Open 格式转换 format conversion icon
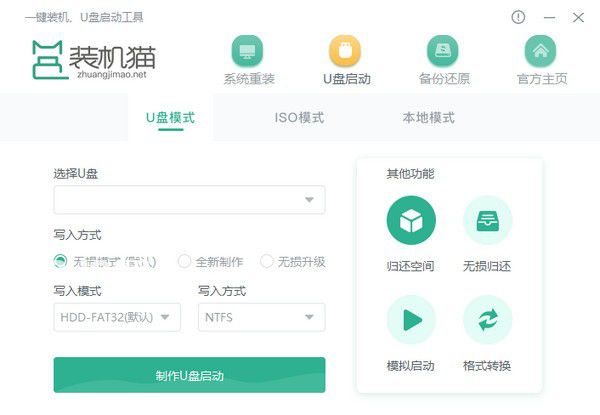 coord(488,320)
